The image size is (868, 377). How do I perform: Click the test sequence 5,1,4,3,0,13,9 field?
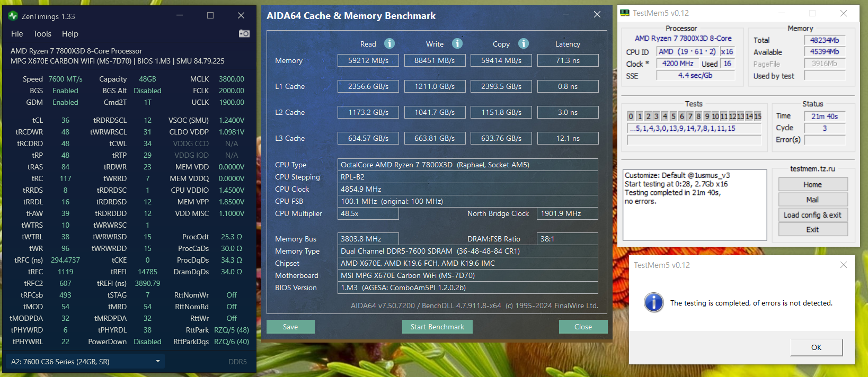[694, 128]
